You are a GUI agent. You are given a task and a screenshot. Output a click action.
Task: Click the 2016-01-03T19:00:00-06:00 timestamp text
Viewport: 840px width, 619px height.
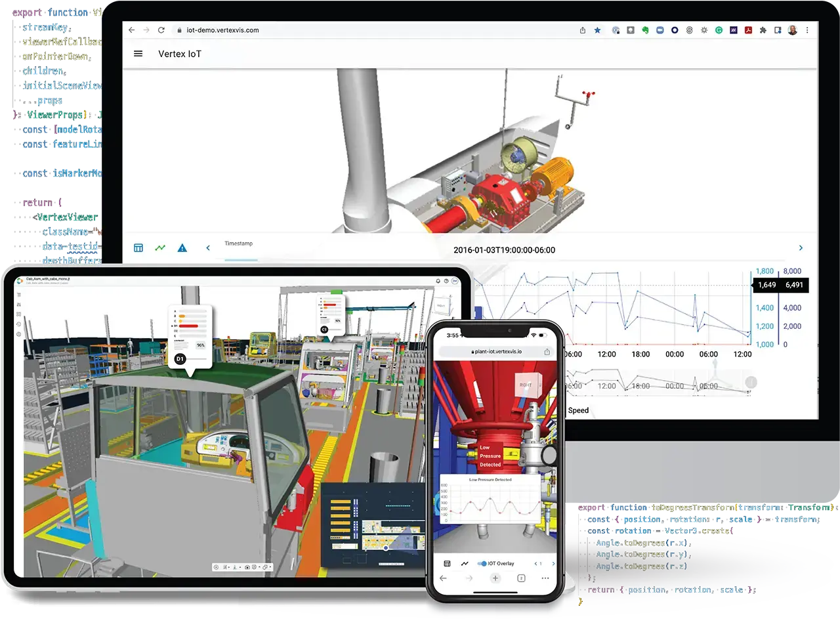[x=504, y=250]
